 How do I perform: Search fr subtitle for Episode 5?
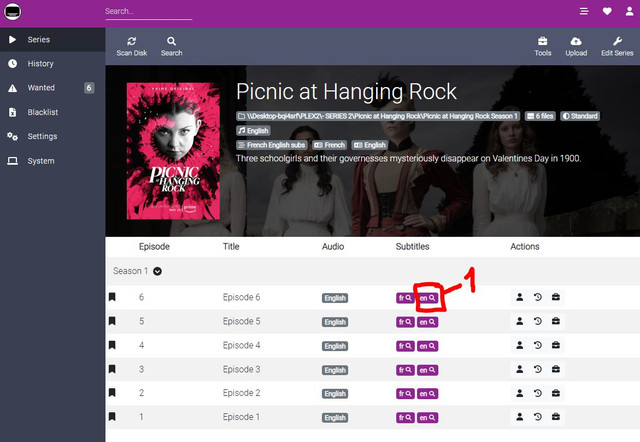coord(405,322)
